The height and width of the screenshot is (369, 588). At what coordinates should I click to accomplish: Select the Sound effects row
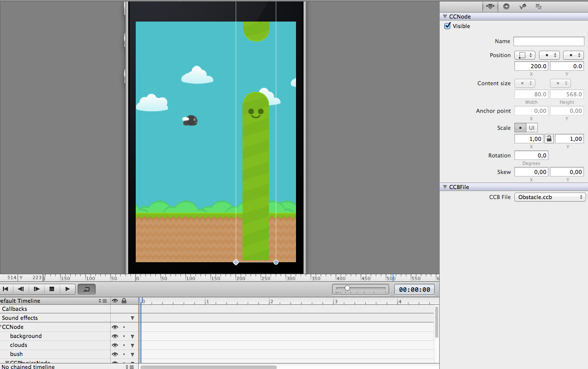coord(55,318)
